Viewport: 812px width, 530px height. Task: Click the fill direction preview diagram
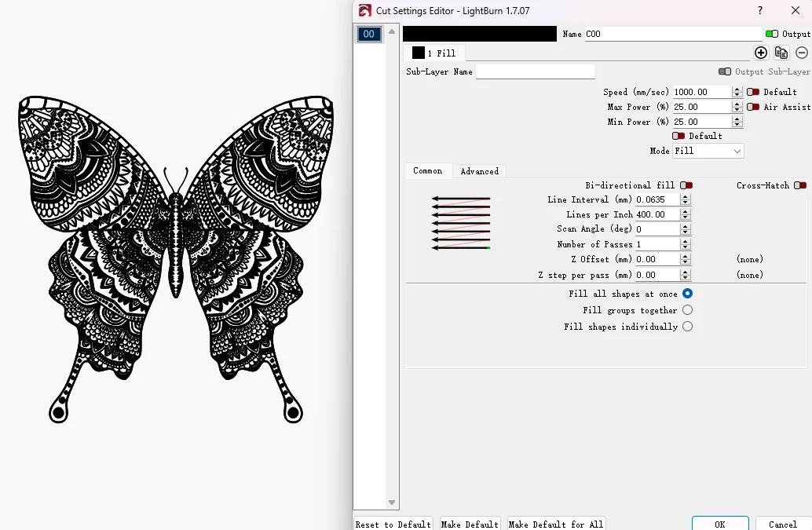461,223
